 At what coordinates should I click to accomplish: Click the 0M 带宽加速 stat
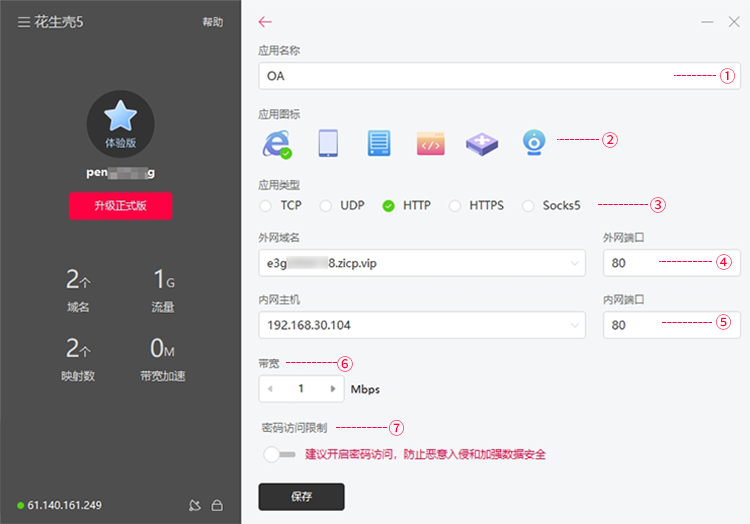(163, 359)
